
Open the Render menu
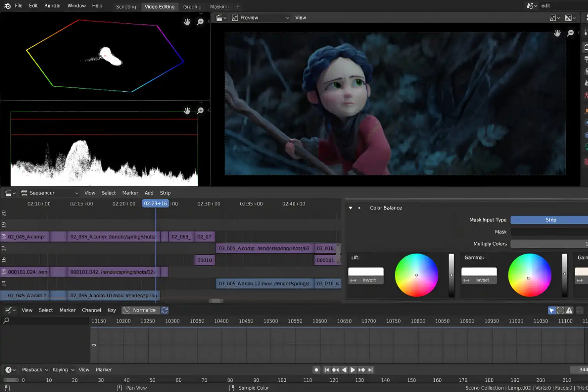(53, 6)
